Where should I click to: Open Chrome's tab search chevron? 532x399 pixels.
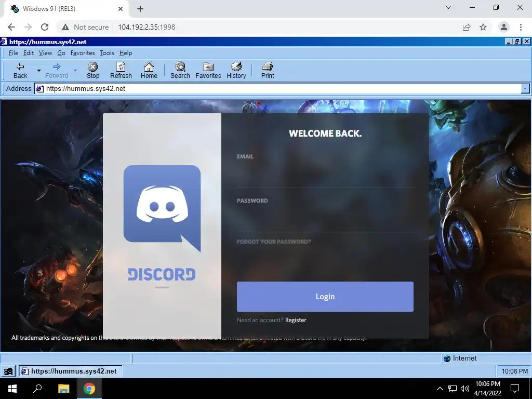tap(448, 7)
